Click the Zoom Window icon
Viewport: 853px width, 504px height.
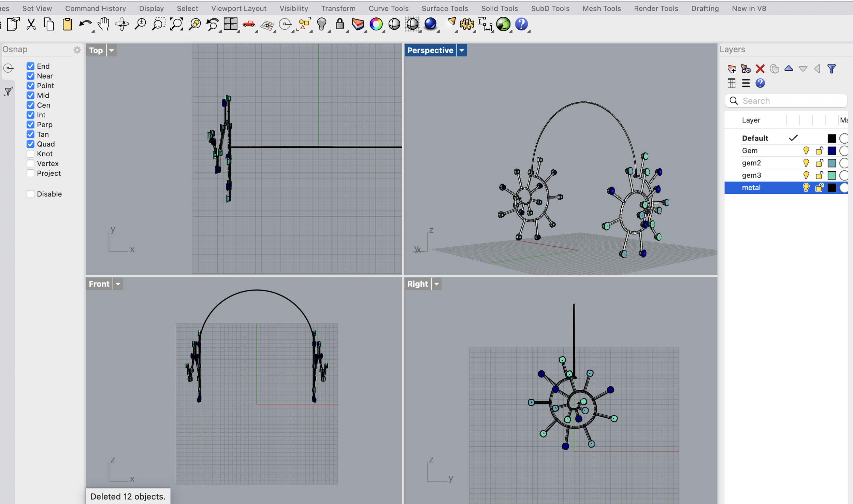point(158,24)
